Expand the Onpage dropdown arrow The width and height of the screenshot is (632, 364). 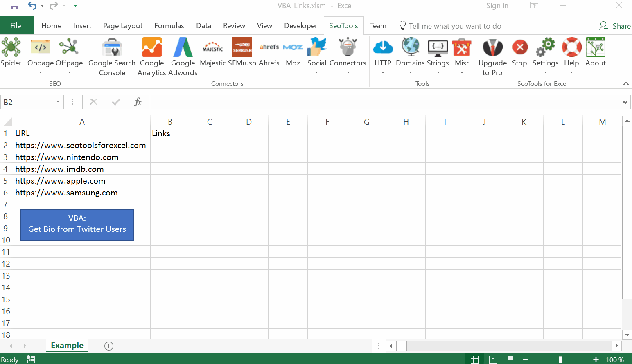coord(41,72)
